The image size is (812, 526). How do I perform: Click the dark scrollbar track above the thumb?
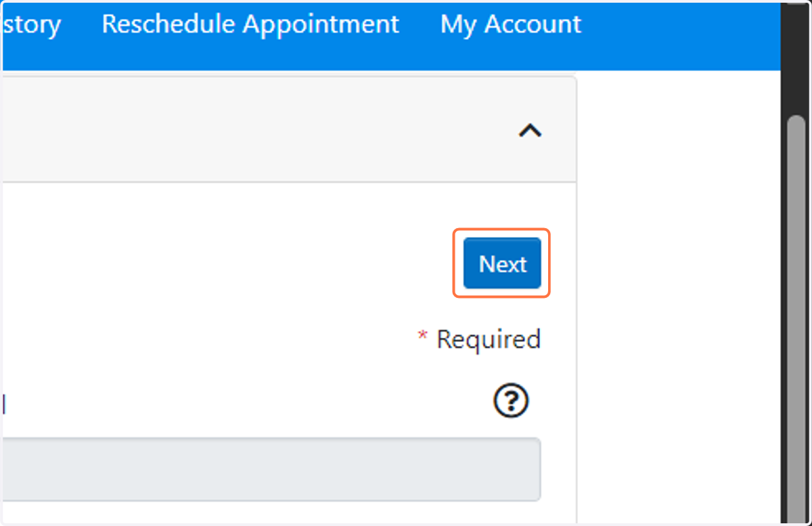click(796, 58)
